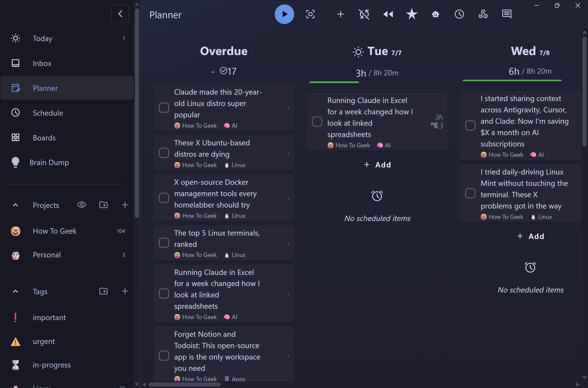This screenshot has width=588, height=388.
Task: Click Add under Wed 7/8 column
Action: point(530,236)
